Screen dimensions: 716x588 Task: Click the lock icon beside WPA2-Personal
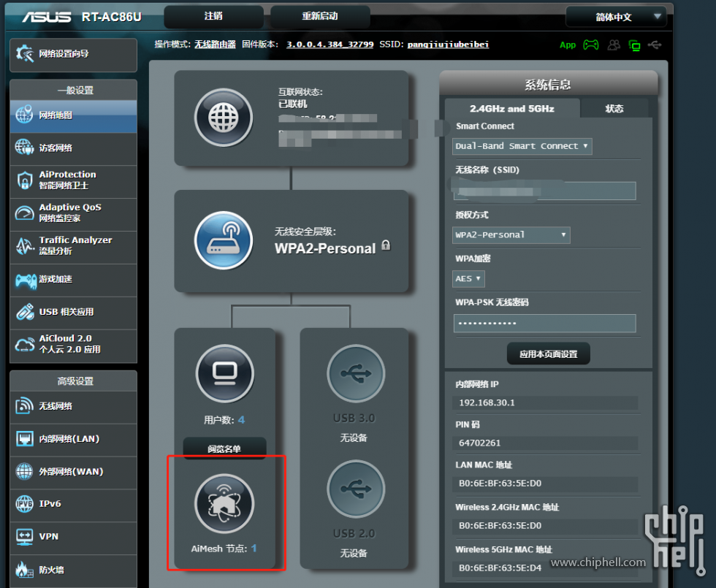coord(386,245)
